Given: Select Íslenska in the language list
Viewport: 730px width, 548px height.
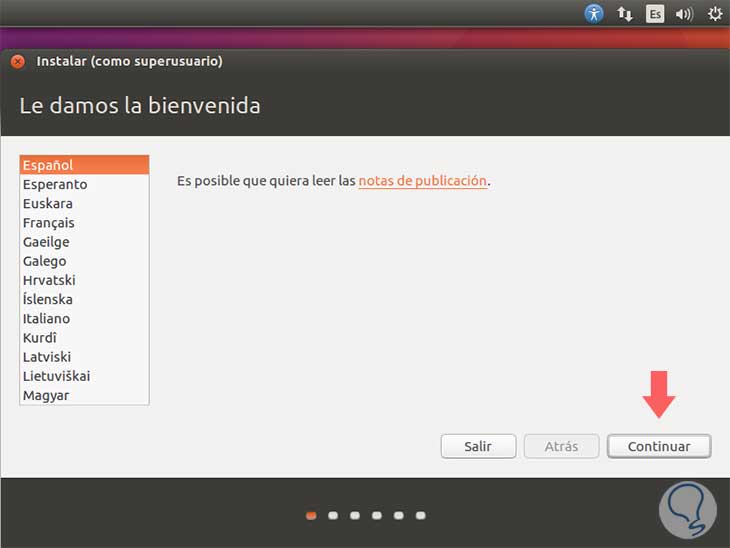Looking at the screenshot, I should [x=84, y=299].
